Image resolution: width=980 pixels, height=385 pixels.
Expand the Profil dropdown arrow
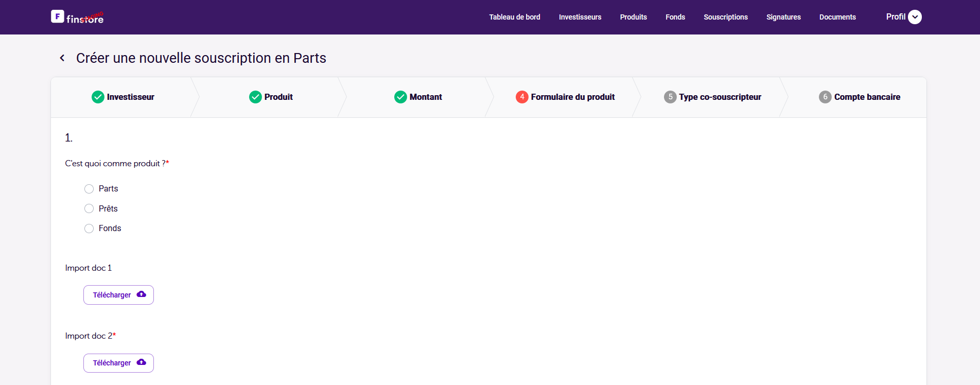click(x=915, y=17)
